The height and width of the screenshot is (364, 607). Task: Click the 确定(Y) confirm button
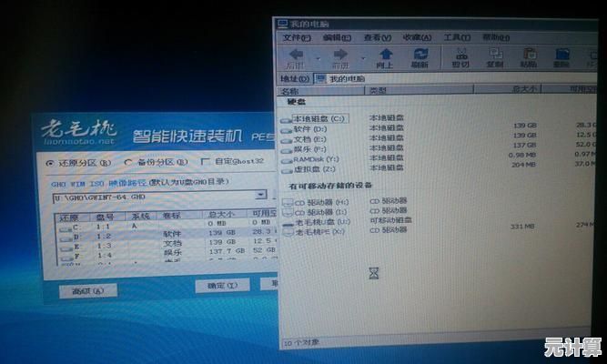click(223, 286)
